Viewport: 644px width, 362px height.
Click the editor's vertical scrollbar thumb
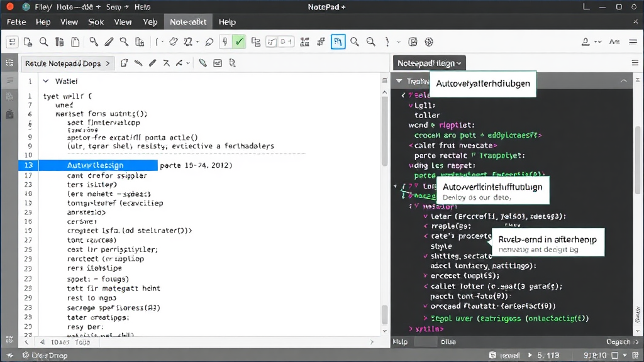point(384,131)
